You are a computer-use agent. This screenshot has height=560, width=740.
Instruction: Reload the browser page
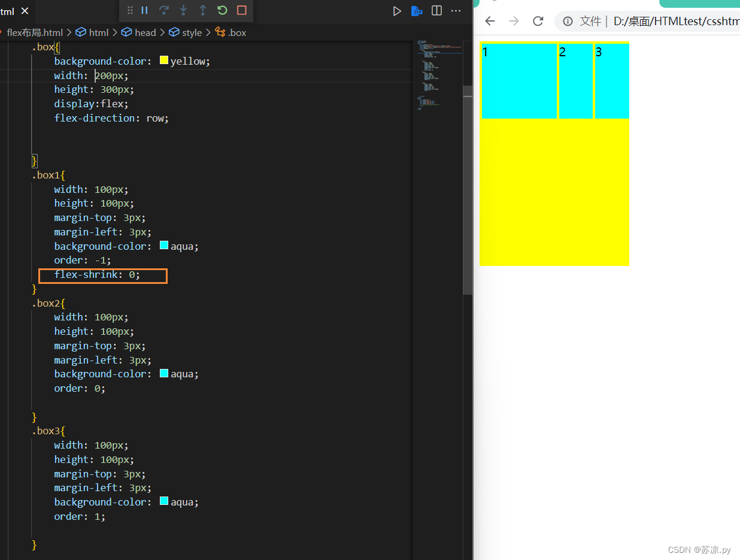pyautogui.click(x=538, y=21)
